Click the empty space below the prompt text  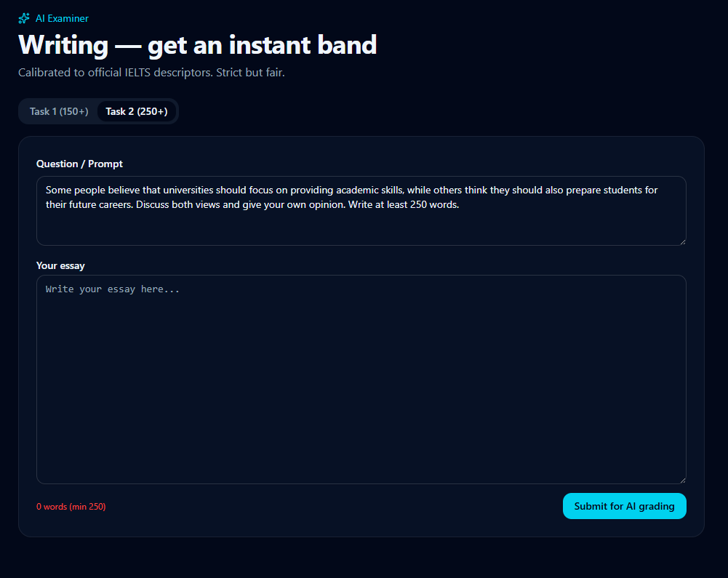361,228
